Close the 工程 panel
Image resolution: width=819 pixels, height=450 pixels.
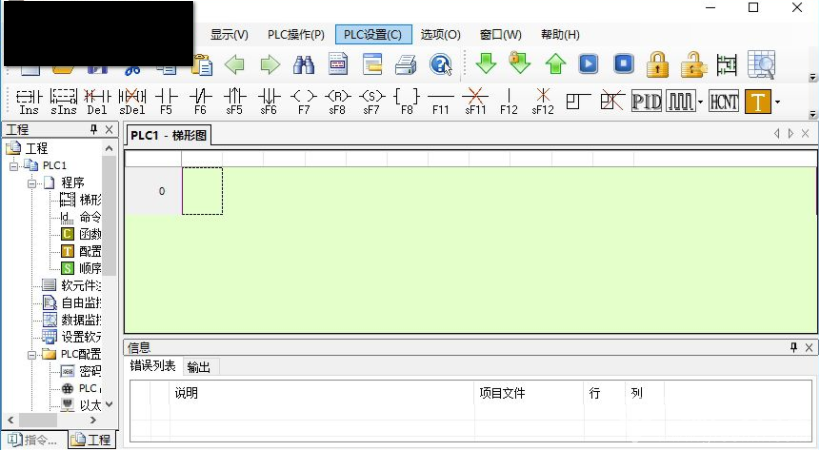click(x=109, y=129)
